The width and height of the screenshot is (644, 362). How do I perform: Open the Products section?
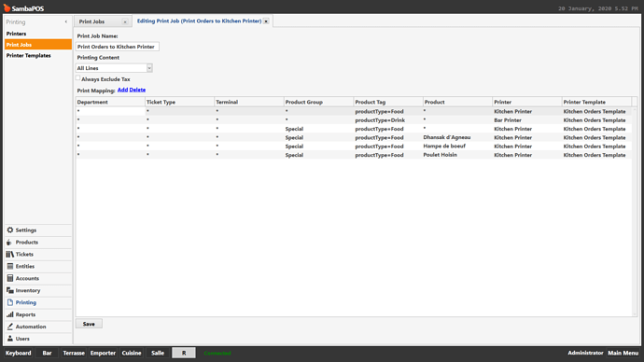pos(38,243)
